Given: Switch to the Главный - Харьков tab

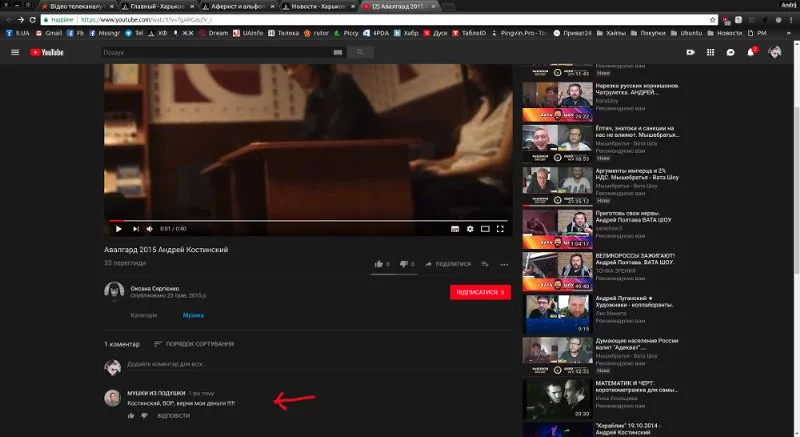Looking at the screenshot, I should click(156, 6).
